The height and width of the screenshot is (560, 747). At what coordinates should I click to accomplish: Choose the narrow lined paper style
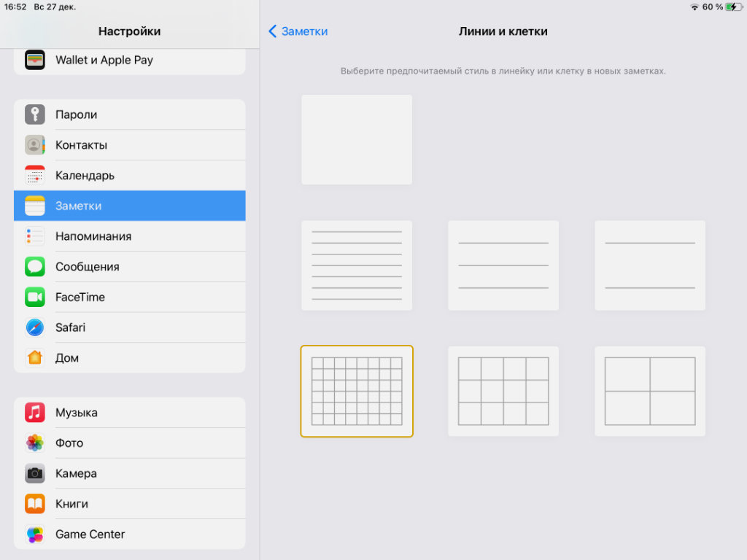[357, 265]
